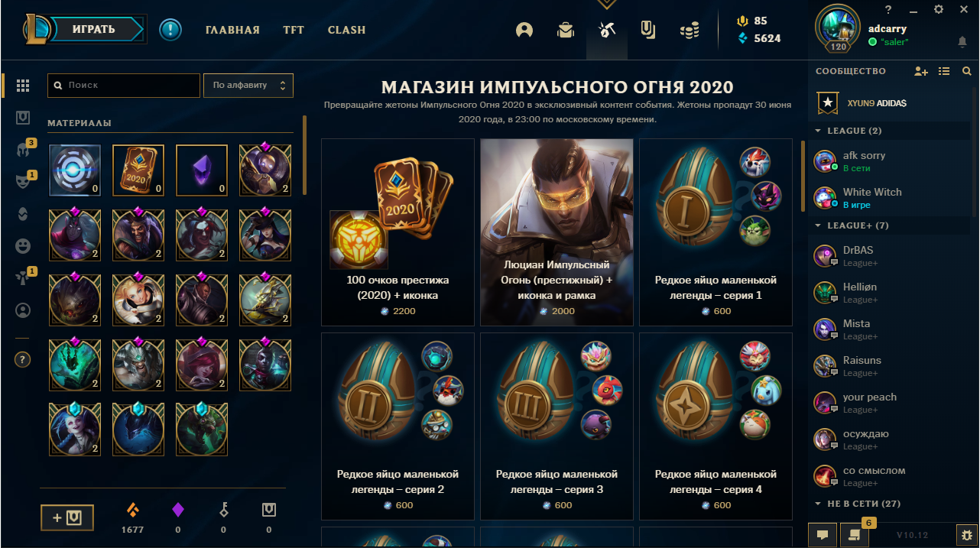Screen dimensions: 980x548
Task: Open the Collection backpack icon
Action: 566,31
